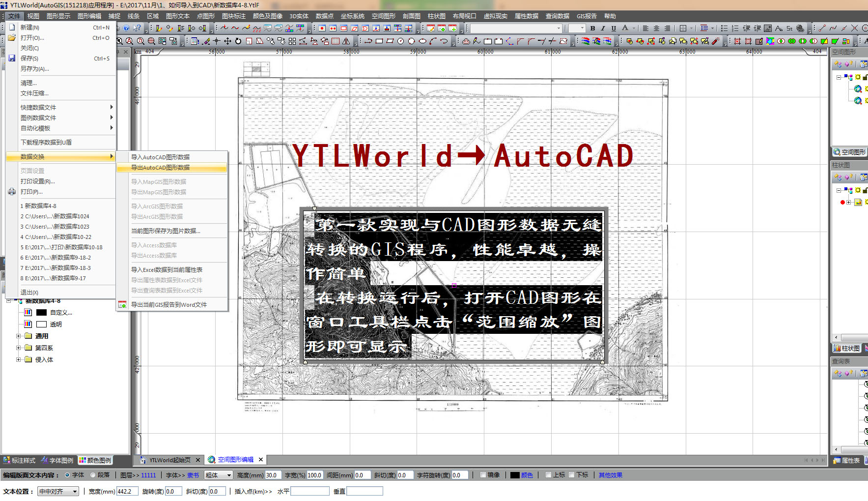Open recent file 1 新数据库4-8
Viewport: 868px width, 501px height.
(61, 206)
